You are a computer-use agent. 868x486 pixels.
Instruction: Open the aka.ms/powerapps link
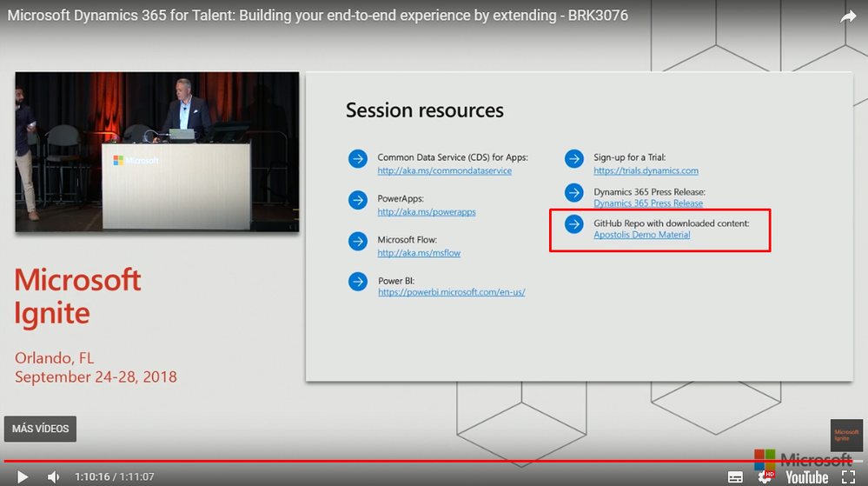(427, 211)
